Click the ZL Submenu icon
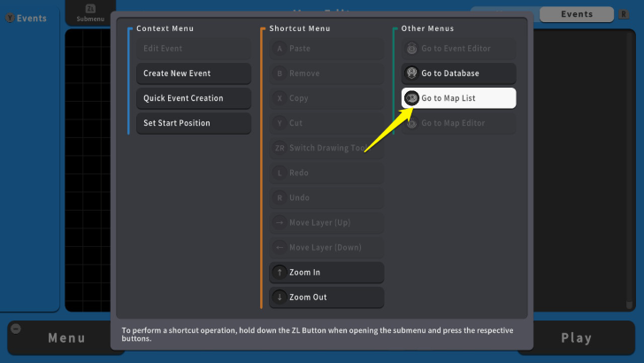The image size is (644, 363). point(89,9)
